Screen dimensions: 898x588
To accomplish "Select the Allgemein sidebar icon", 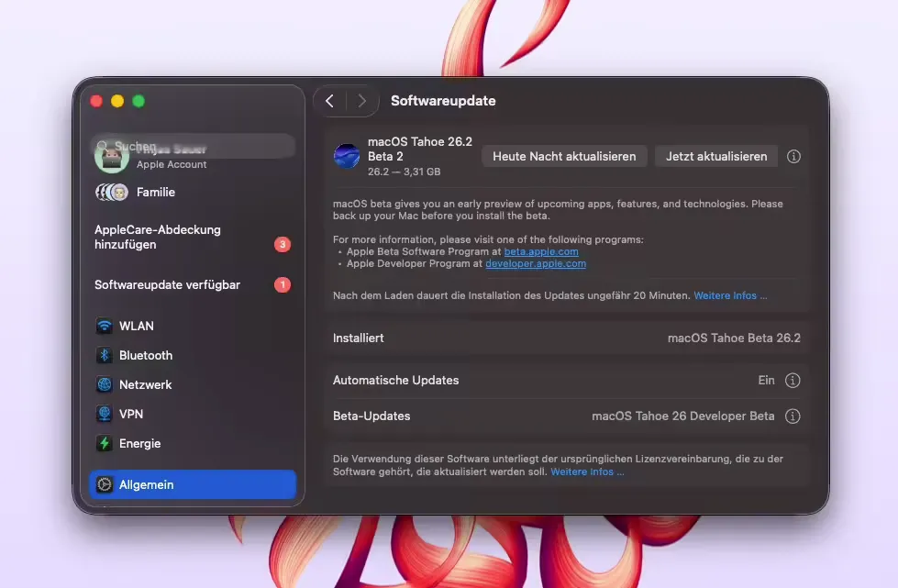I will click(x=105, y=484).
